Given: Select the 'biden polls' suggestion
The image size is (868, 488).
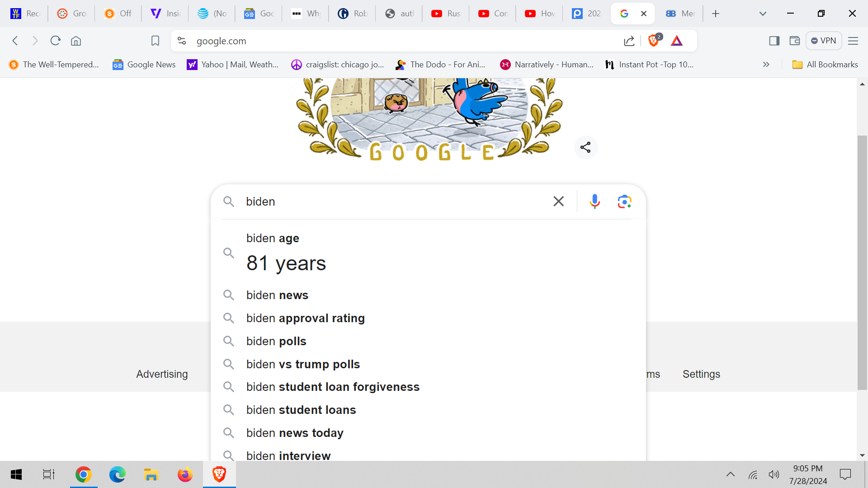Looking at the screenshot, I should [x=428, y=341].
